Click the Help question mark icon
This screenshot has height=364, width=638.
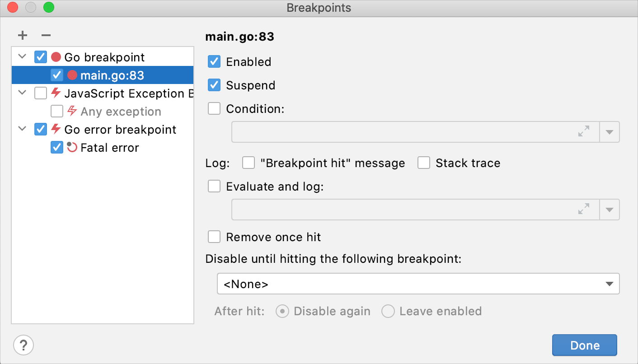click(23, 345)
